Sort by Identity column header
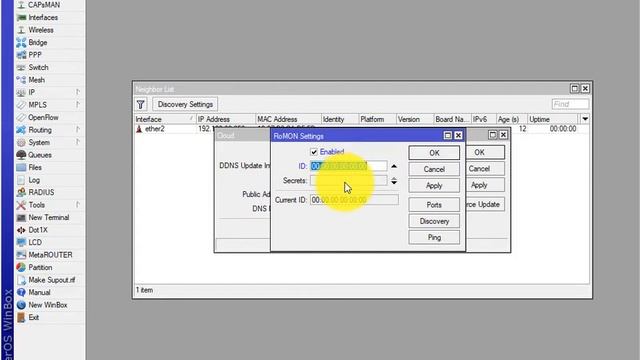The image size is (640, 360). 340,119
